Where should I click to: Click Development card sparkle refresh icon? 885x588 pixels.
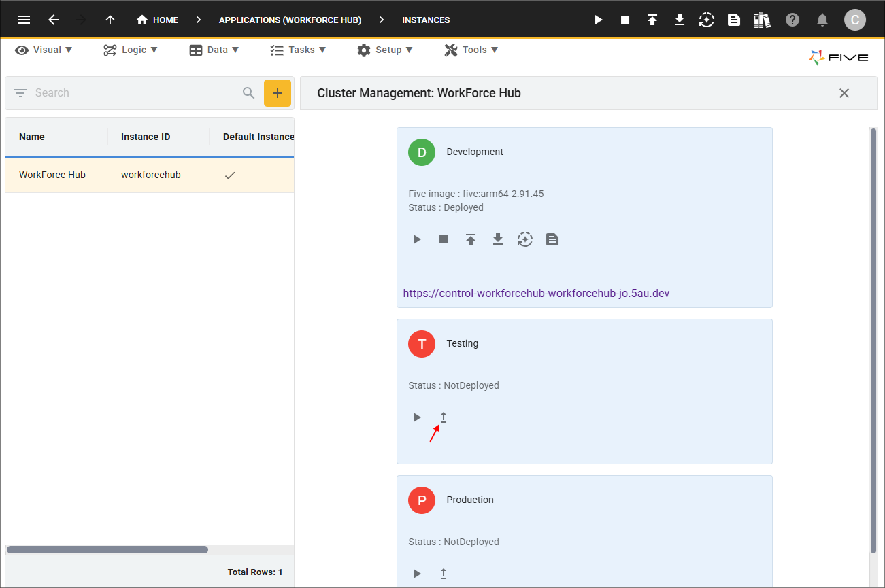tap(524, 239)
